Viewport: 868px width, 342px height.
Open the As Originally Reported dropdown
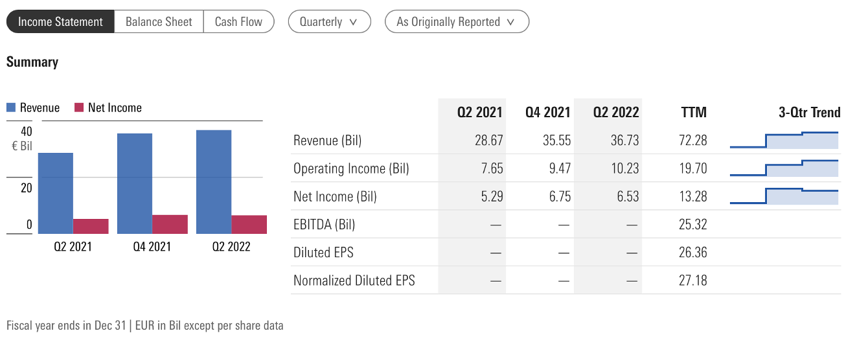pyautogui.click(x=456, y=21)
